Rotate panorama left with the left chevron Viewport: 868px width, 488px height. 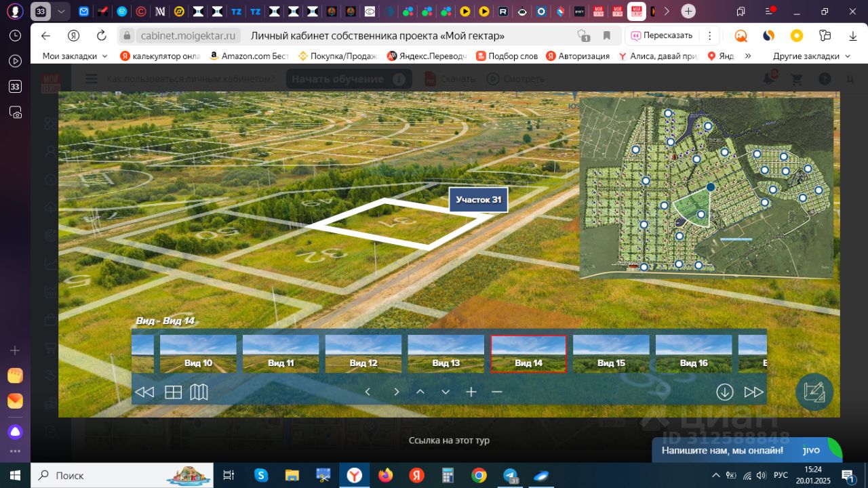pyautogui.click(x=368, y=392)
